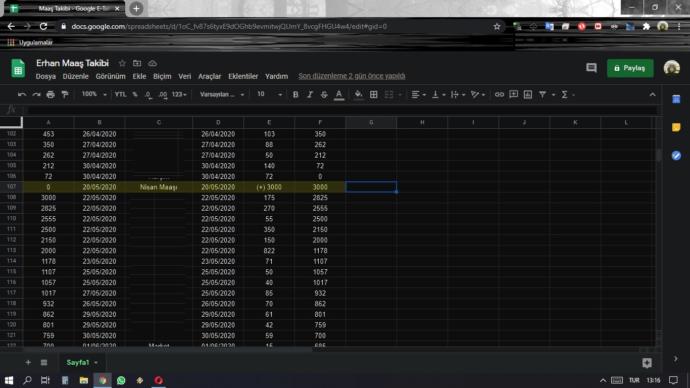
Task: Click the green Paylaş share button
Action: (x=630, y=68)
